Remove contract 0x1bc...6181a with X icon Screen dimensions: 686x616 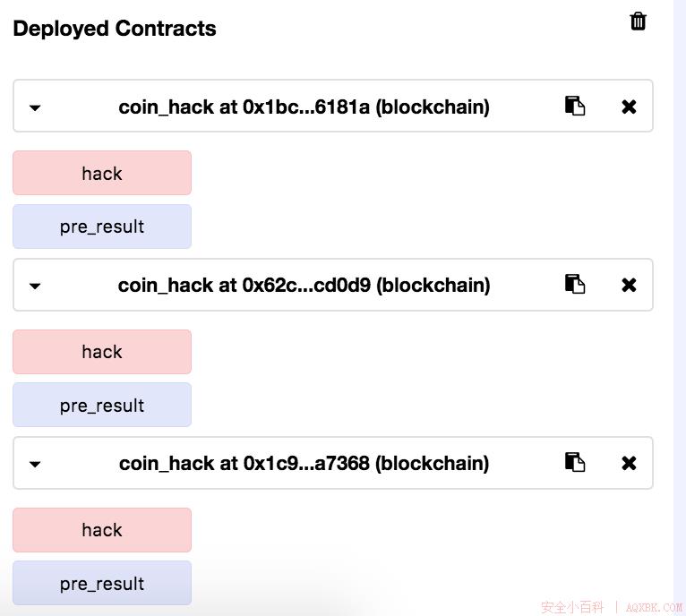tap(629, 107)
